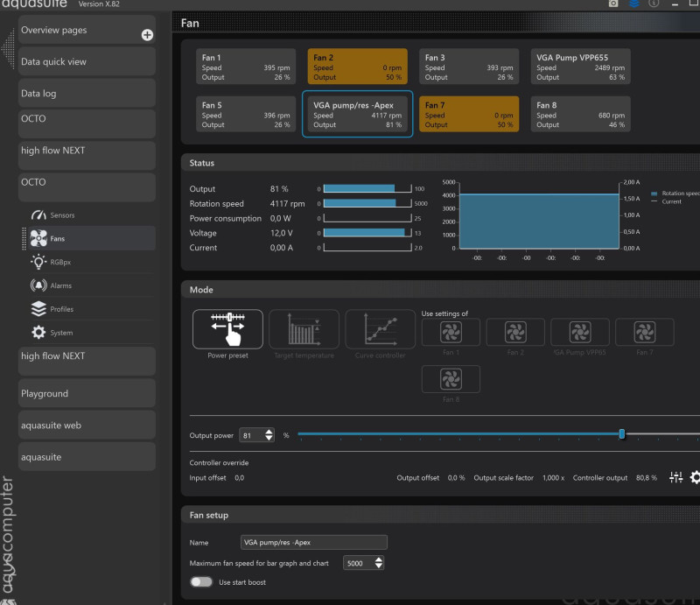Toggle the Use start boost switch
Screen dimensions: 700x605
click(201, 582)
